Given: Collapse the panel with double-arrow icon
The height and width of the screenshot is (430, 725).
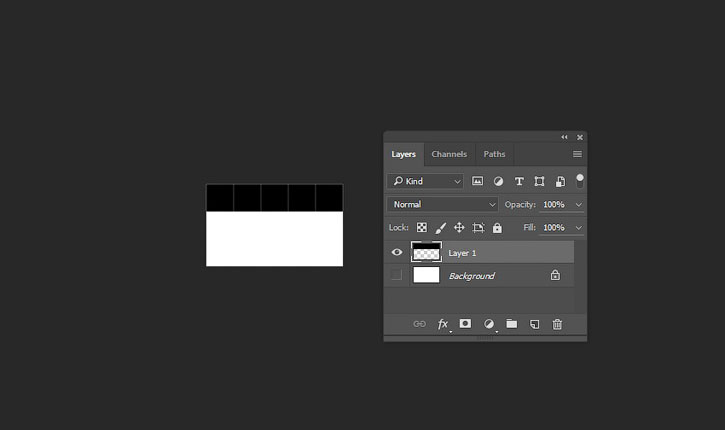Looking at the screenshot, I should pos(564,137).
